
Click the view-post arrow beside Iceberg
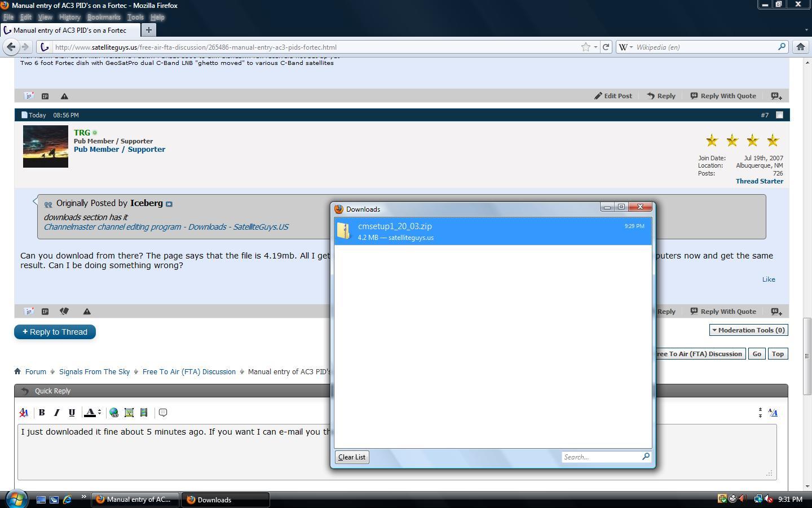169,204
